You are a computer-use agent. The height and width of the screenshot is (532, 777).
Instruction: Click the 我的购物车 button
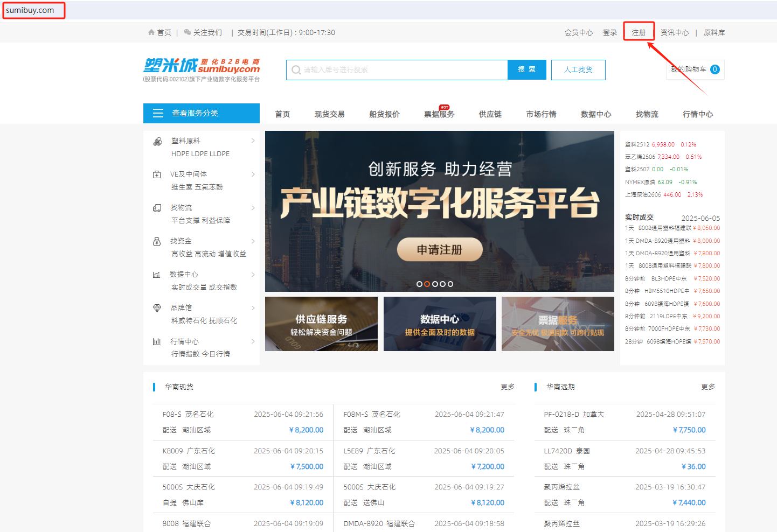pyautogui.click(x=695, y=69)
